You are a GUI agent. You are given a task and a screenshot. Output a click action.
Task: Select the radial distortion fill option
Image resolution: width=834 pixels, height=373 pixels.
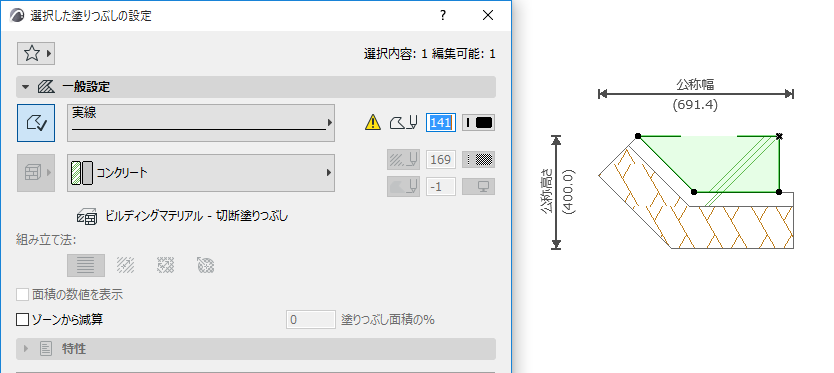[x=205, y=265]
